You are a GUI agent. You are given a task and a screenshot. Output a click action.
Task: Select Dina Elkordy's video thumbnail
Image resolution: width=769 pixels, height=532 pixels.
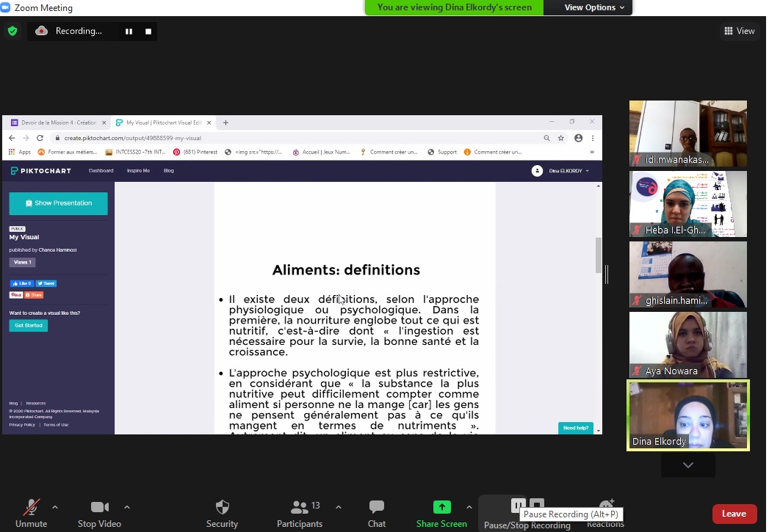pyautogui.click(x=687, y=415)
